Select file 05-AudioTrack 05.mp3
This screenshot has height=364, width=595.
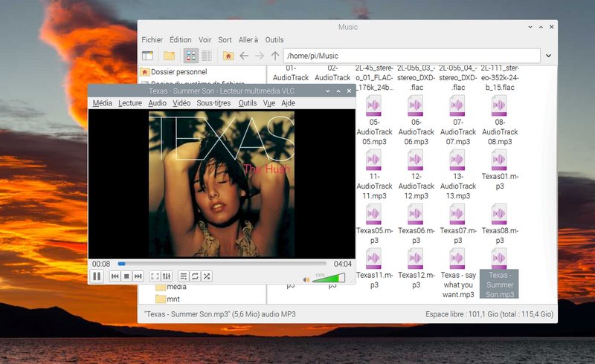click(374, 120)
